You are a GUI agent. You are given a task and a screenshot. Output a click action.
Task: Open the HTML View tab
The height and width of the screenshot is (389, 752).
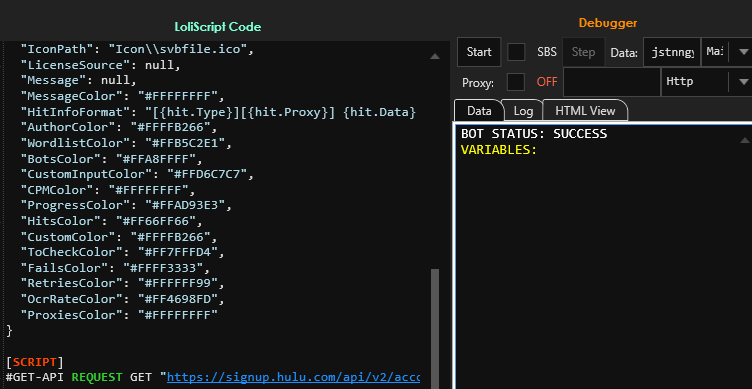(585, 111)
